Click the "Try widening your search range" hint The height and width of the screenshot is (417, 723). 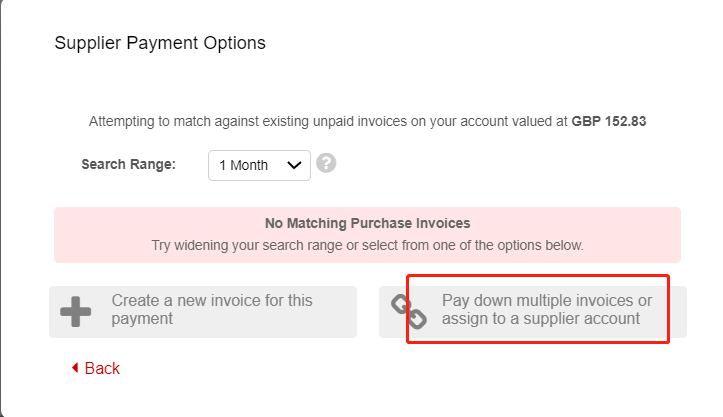tap(367, 244)
